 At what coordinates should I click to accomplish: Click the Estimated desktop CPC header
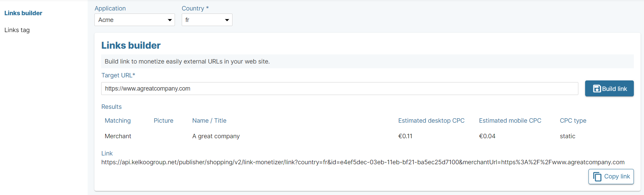click(431, 121)
